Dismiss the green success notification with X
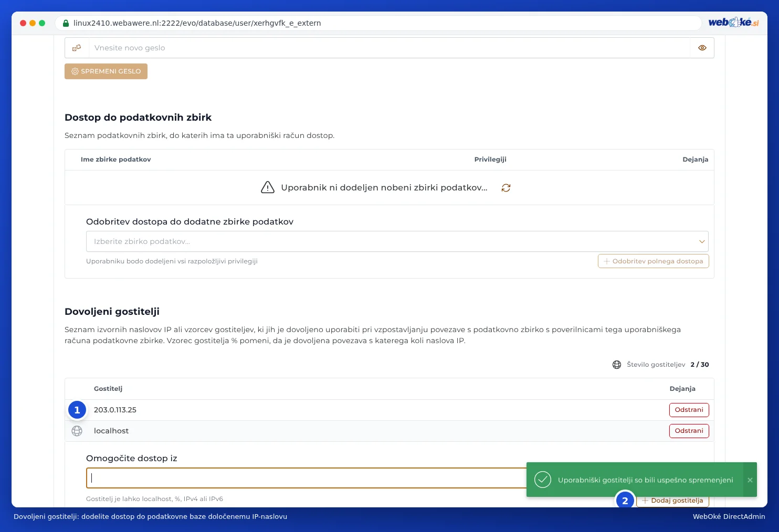779x532 pixels. coord(750,480)
